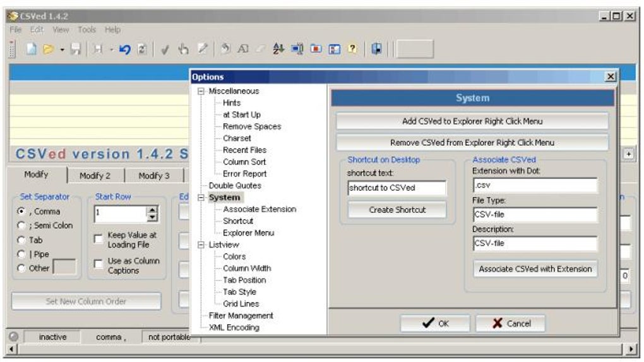Click the plus button beside the version banner

629,154
